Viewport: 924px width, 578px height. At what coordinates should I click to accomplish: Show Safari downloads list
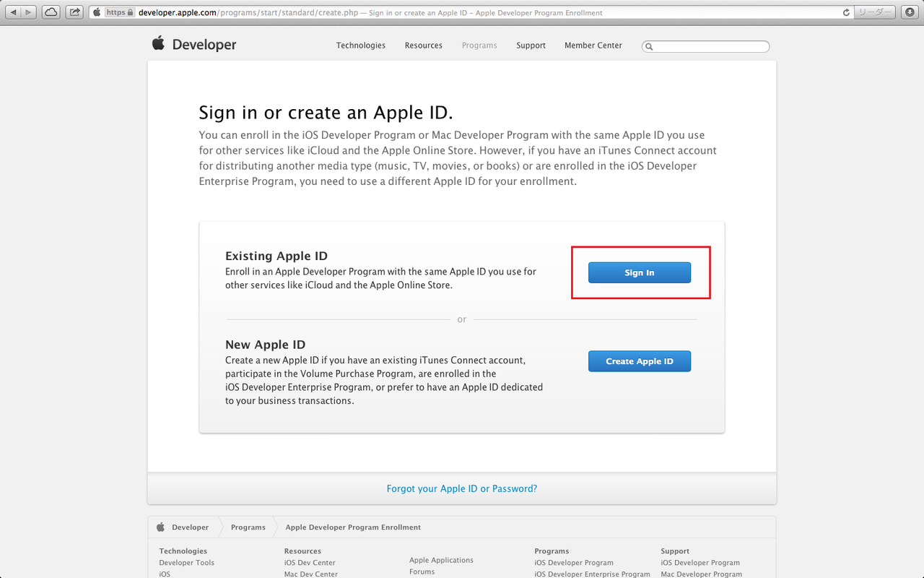click(909, 12)
